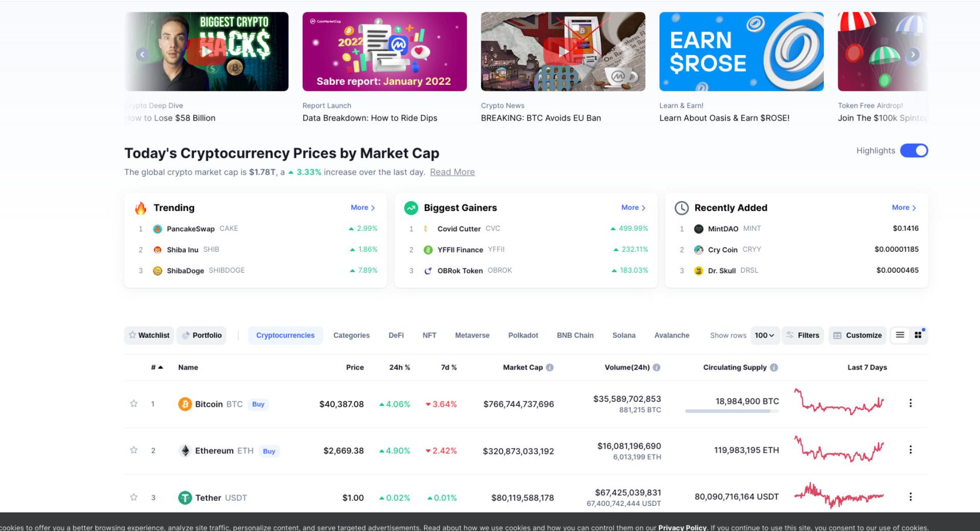Click the Dr. Skull coin icon
The width and height of the screenshot is (980, 531).
(699, 271)
